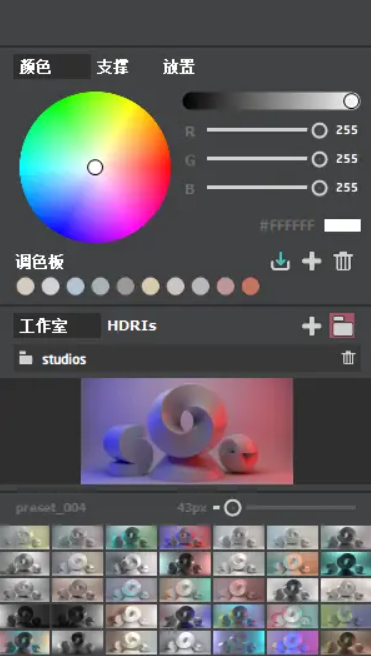The width and height of the screenshot is (371, 656).
Task: Add a new studio with the plus icon
Action: point(312,326)
